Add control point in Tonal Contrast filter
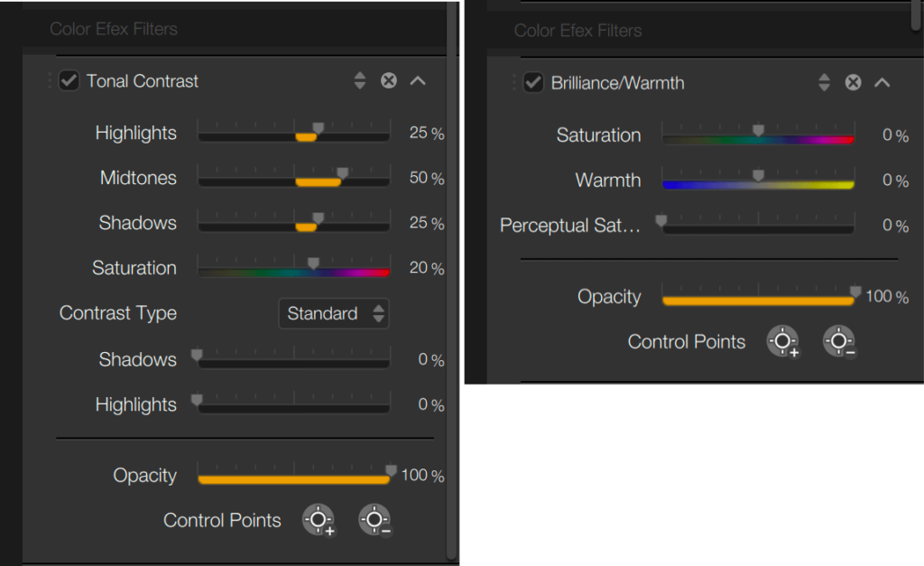 [318, 521]
